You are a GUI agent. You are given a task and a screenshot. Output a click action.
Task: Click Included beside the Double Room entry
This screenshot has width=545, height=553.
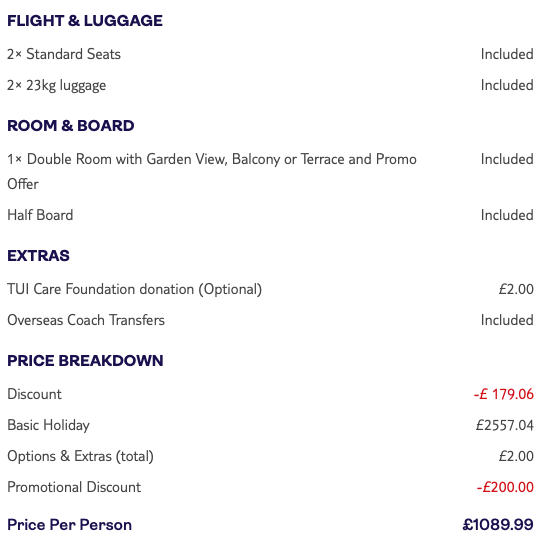[507, 159]
